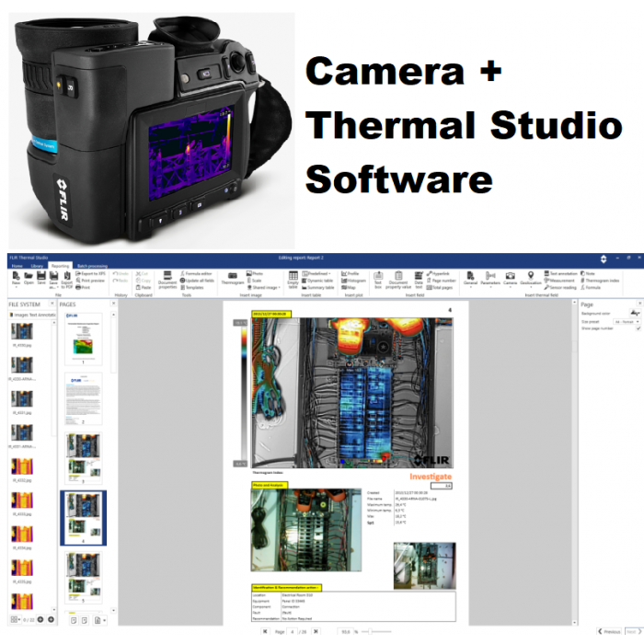Viewport: 644px width, 644px height.
Task: Open a file with the Open icon
Action: (29, 276)
